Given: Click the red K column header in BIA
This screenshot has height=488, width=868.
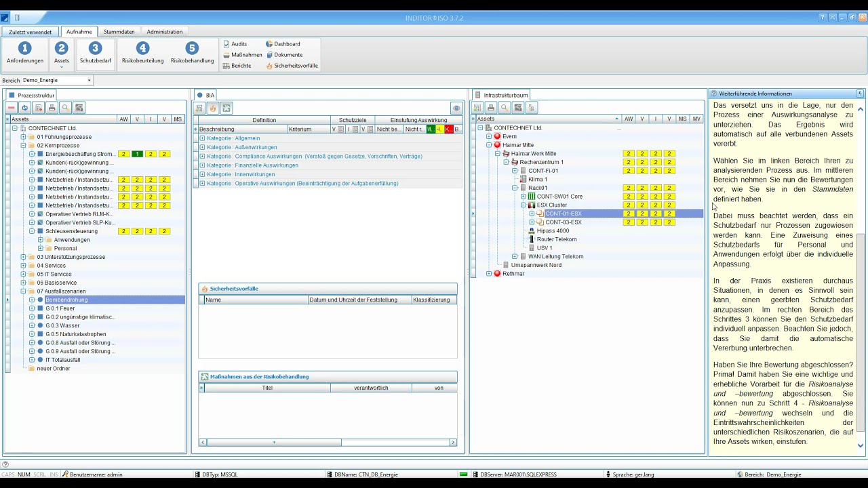Looking at the screenshot, I should pos(448,129).
